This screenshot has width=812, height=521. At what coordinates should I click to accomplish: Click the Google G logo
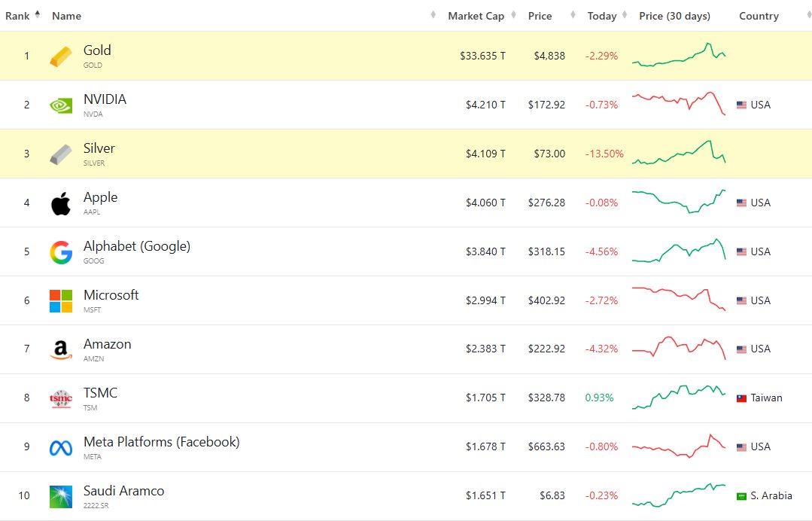(60, 251)
